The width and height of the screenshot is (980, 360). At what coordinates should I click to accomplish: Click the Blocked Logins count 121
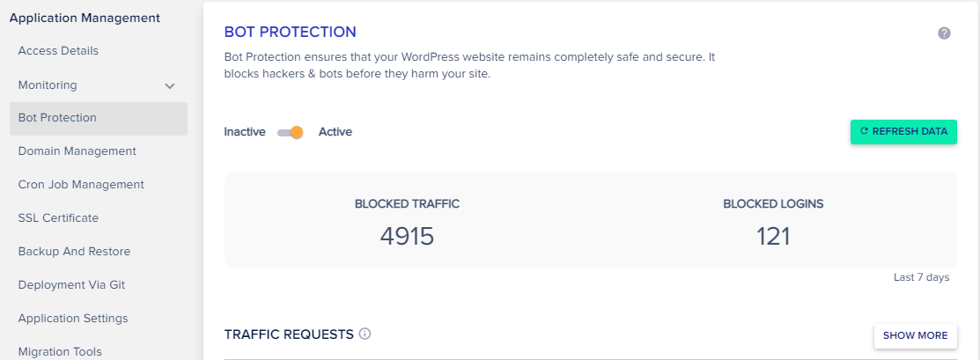pos(773,236)
